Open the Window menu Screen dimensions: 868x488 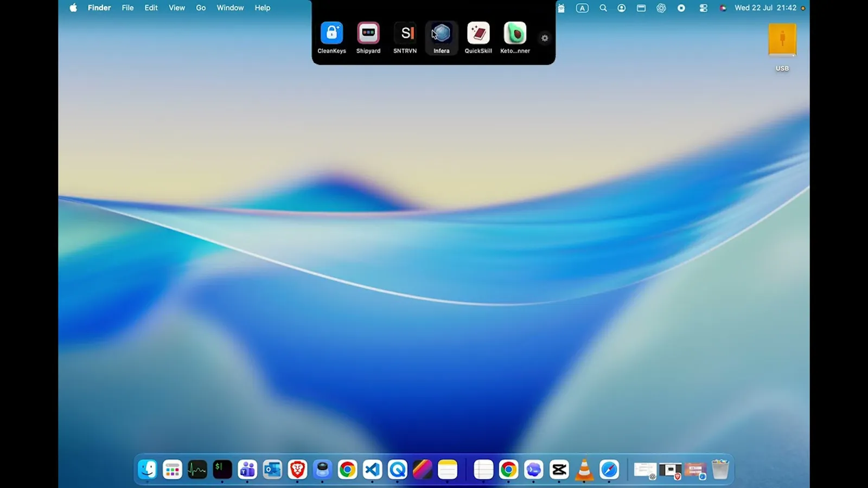(230, 8)
